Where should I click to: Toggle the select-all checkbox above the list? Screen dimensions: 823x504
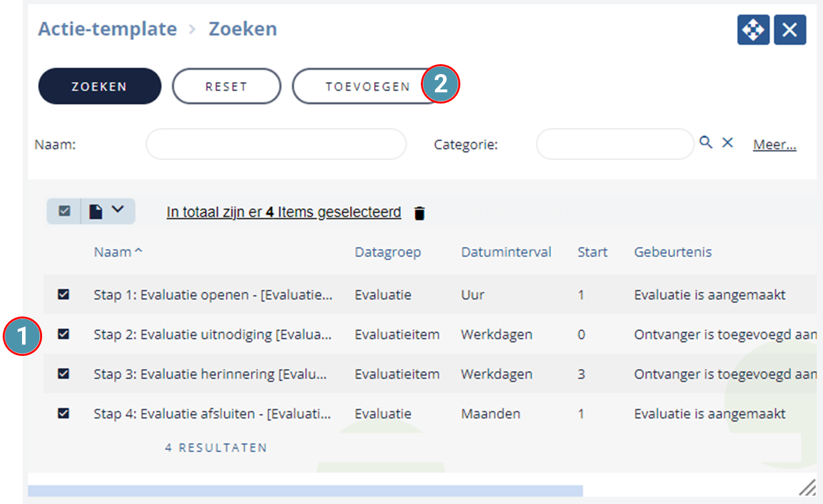coord(64,211)
